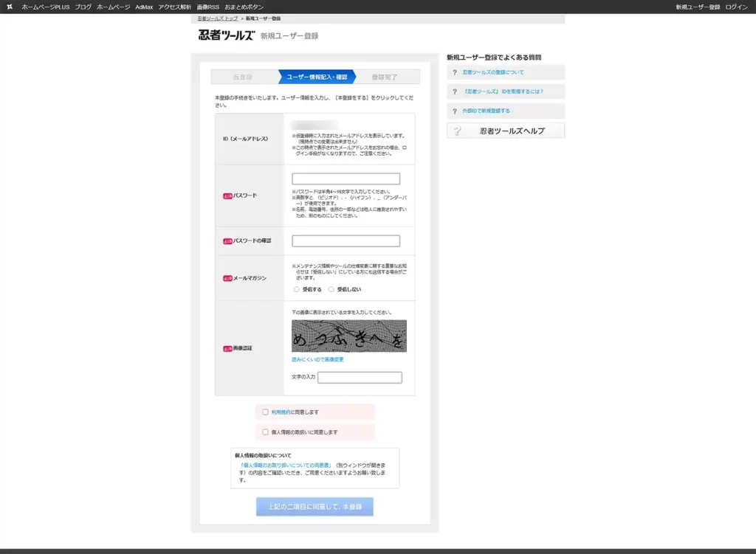Viewport: 756px width, 554px height.
Task: Open ブログ in the top navigation
Action: click(x=83, y=7)
